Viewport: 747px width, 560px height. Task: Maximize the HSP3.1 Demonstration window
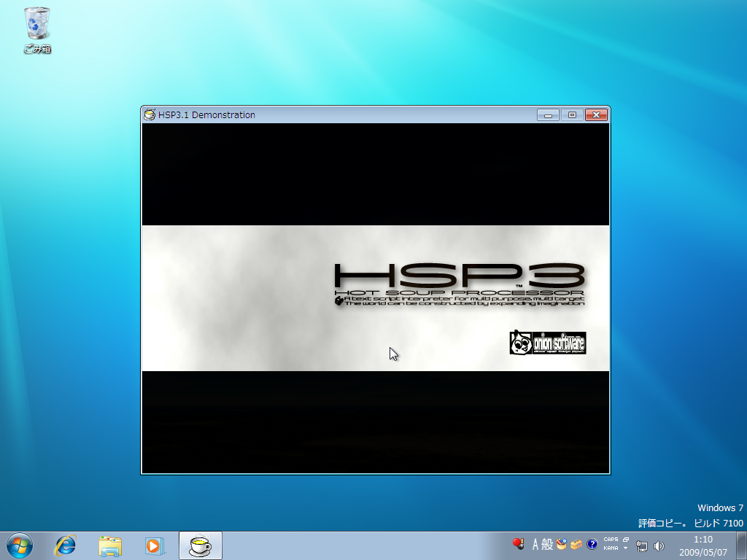pyautogui.click(x=572, y=114)
